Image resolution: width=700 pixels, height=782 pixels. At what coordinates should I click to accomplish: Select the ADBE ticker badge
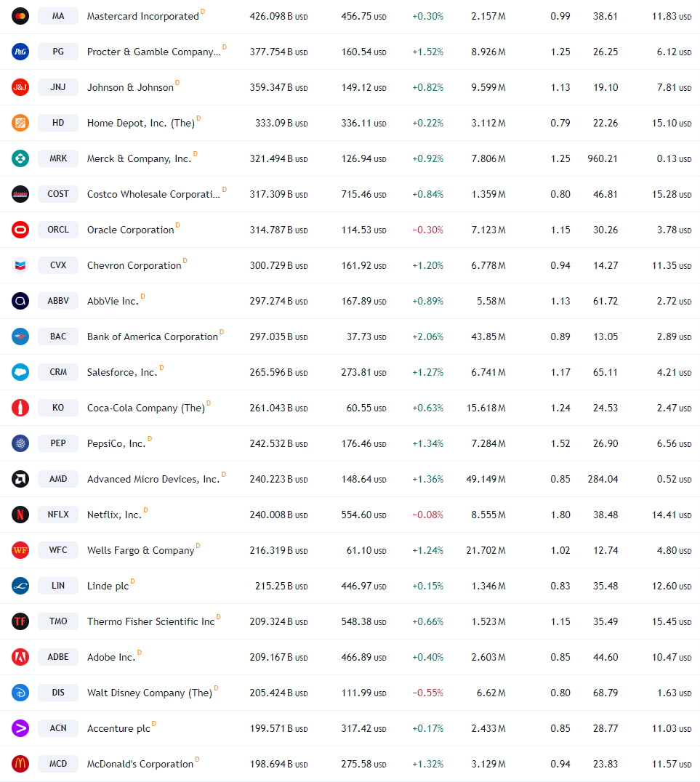(x=58, y=657)
